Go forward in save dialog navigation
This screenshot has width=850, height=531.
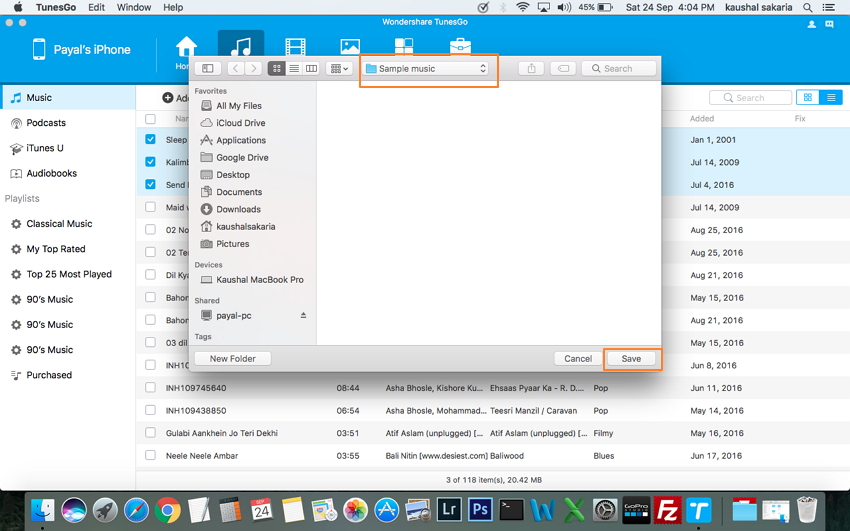pos(253,68)
